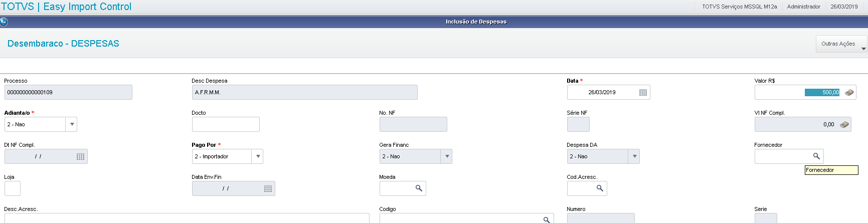Screen dimensions: 868x223
Task: Click the Administrador user label
Action: point(803,7)
